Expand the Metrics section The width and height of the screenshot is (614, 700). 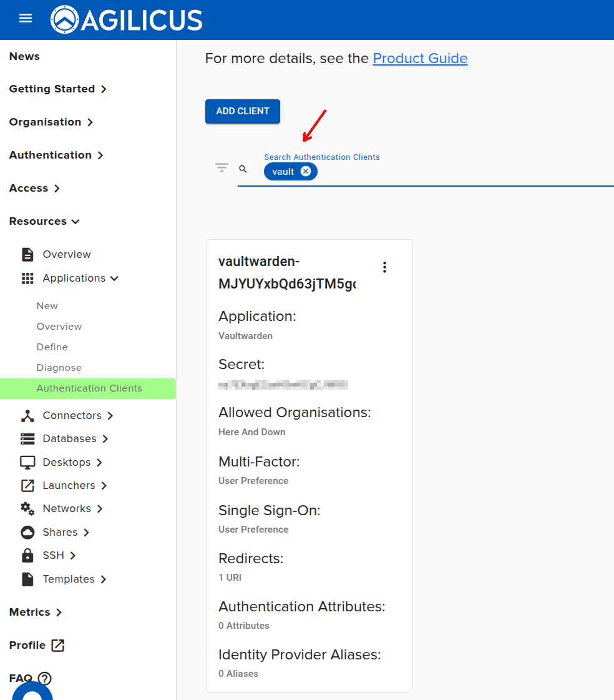coord(35,612)
